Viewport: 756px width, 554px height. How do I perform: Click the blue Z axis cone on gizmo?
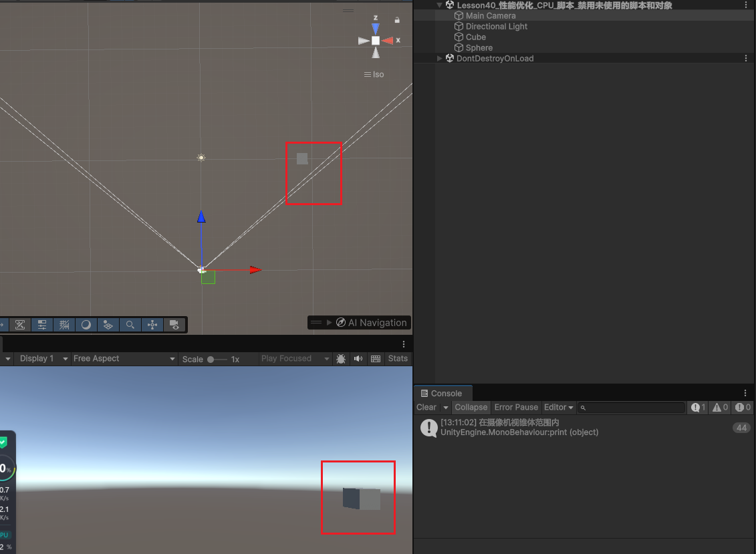click(376, 29)
